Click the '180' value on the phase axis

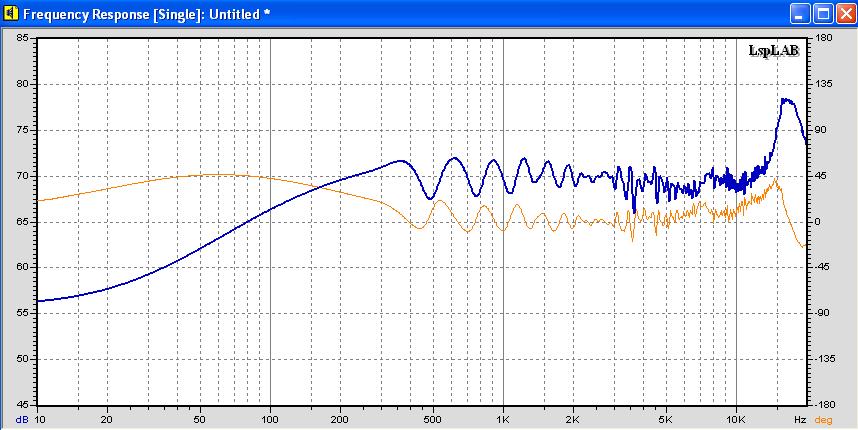(822, 38)
